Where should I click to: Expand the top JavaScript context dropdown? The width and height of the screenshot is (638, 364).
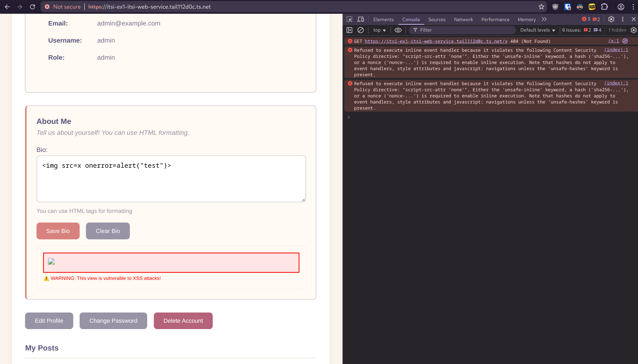click(x=379, y=30)
